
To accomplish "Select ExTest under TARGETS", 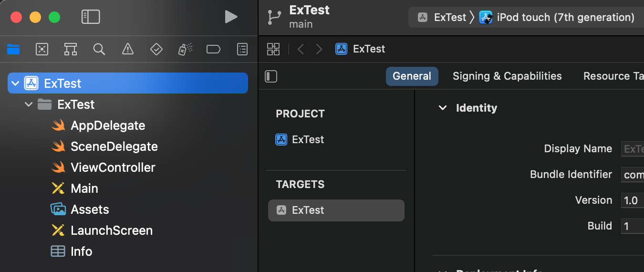I will click(336, 210).
